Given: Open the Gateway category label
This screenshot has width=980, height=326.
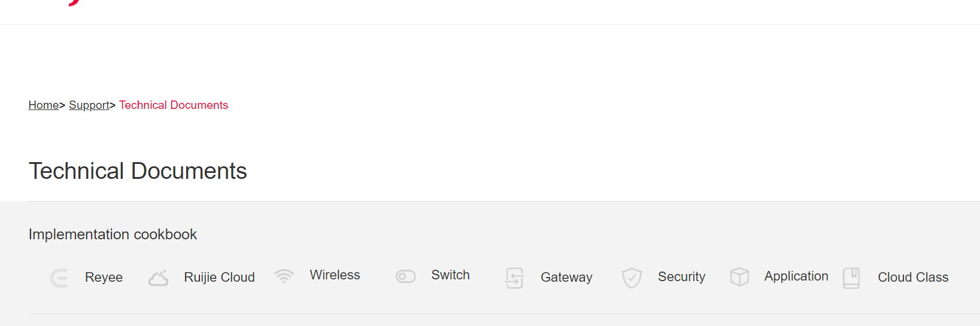Looking at the screenshot, I should (x=566, y=278).
